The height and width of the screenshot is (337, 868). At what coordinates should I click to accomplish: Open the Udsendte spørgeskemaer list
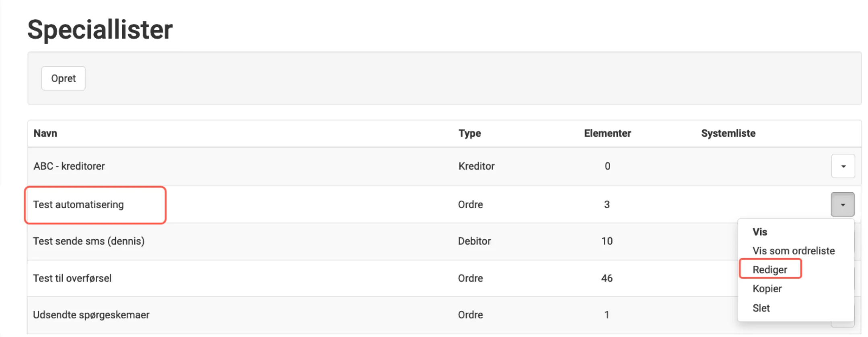tap(91, 314)
